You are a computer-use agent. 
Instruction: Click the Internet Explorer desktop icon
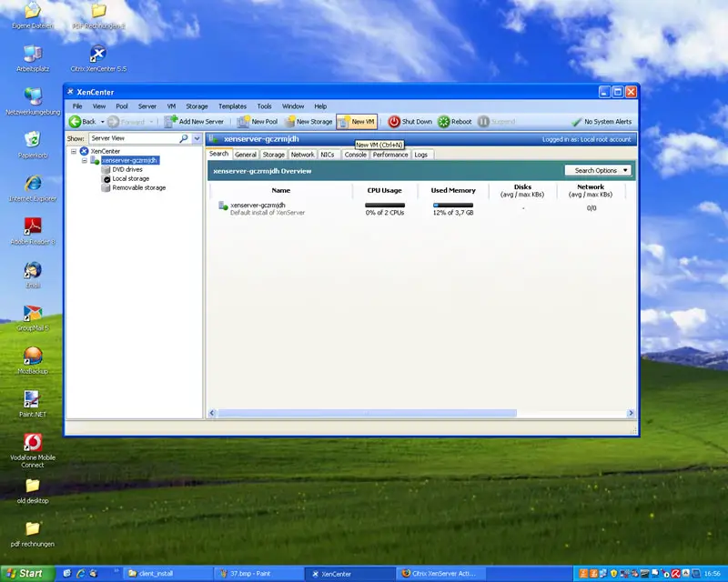click(x=33, y=188)
